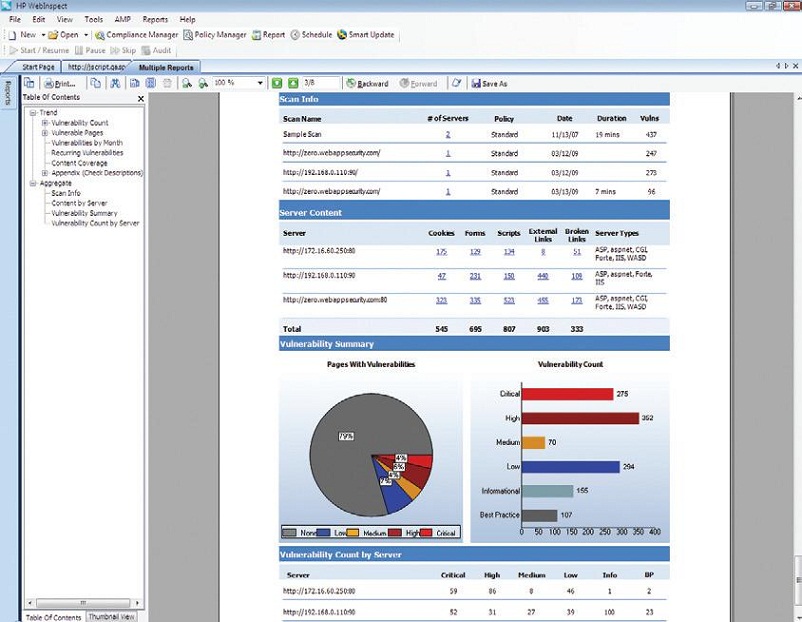
Task: Navigate Forward in the report
Action: (418, 83)
